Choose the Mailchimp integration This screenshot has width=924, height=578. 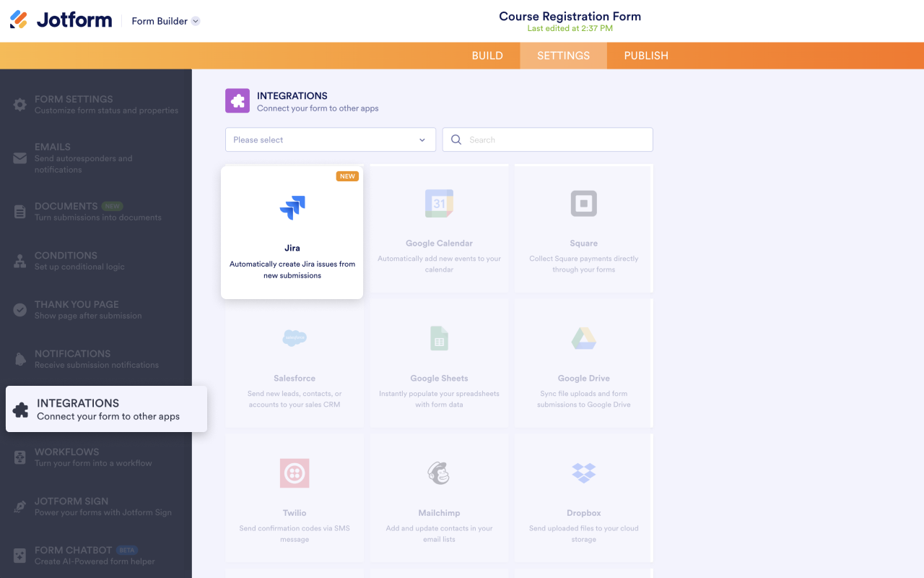(439, 497)
